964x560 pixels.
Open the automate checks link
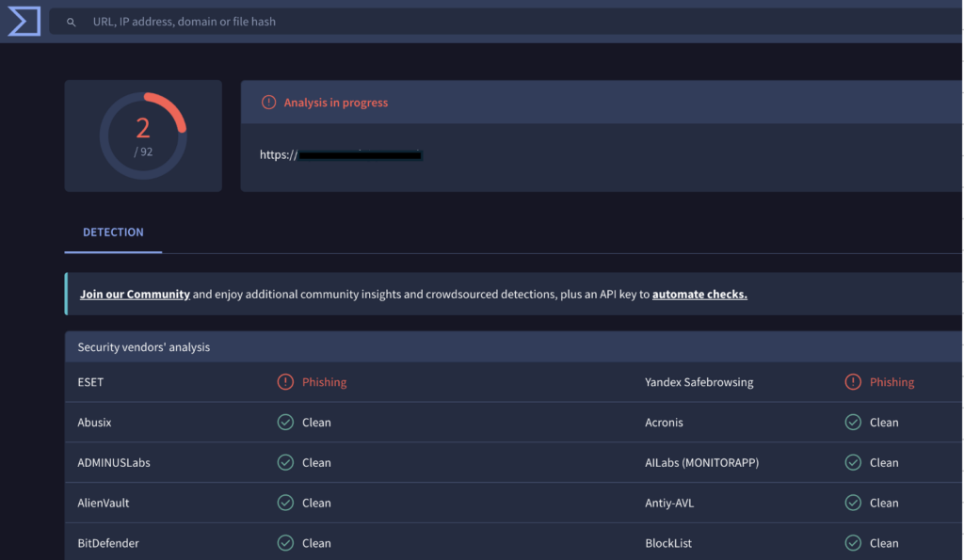click(699, 294)
